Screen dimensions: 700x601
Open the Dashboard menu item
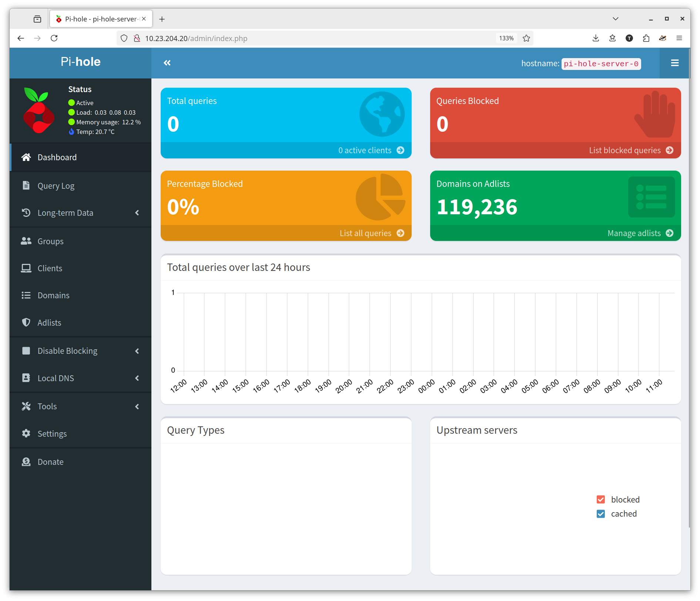[80, 157]
